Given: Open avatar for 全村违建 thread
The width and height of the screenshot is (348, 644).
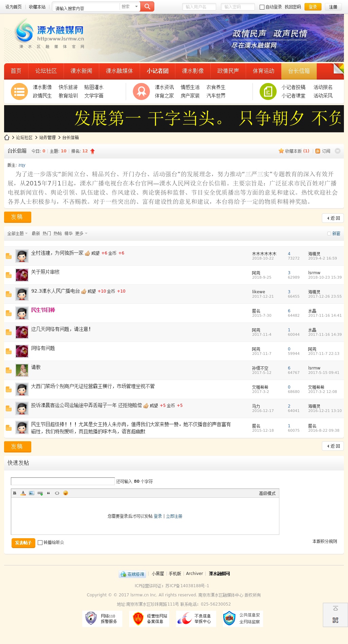Looking at the screenshot, I should 22,256.
